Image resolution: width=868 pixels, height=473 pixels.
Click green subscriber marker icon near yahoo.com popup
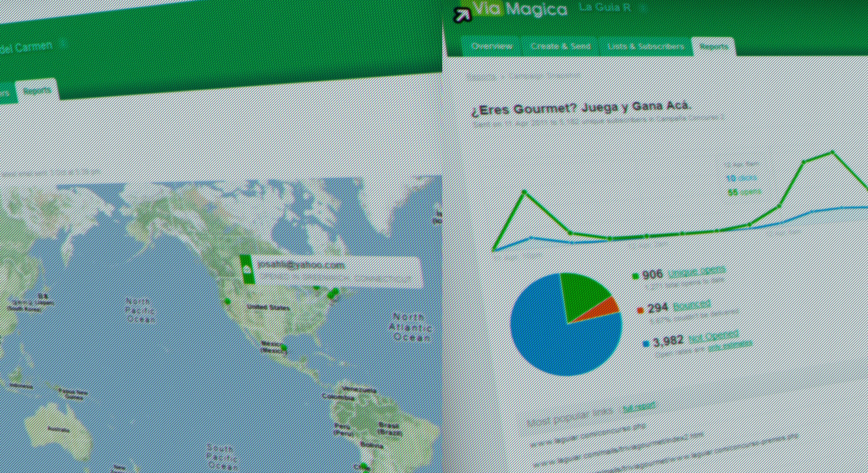coord(247,269)
